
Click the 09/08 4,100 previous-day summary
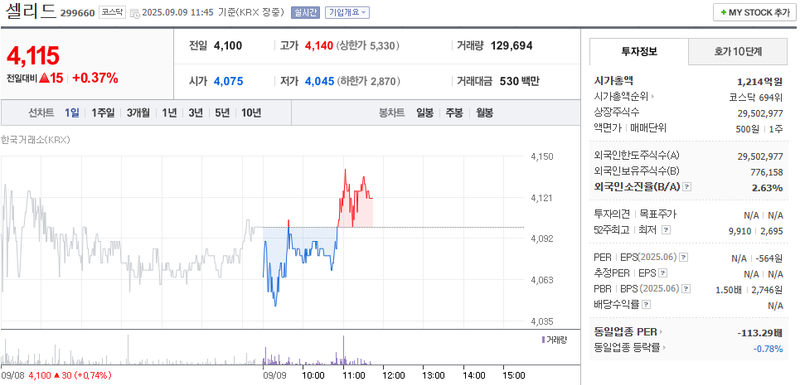coord(56,375)
